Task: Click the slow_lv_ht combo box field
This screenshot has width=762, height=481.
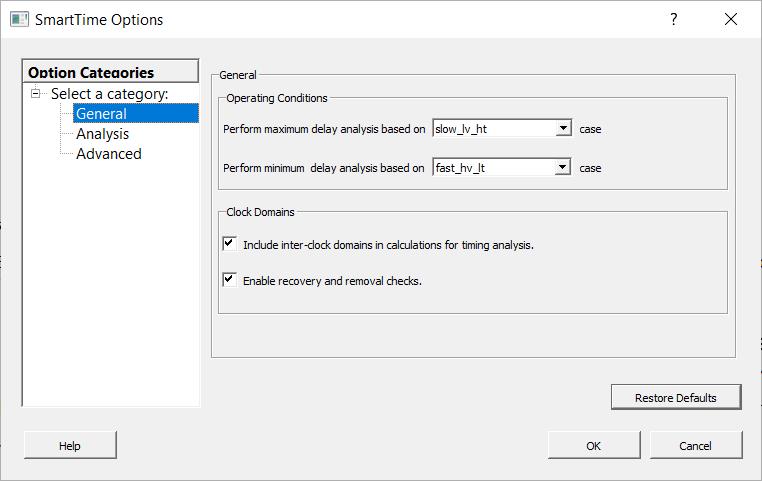Action: (493, 129)
